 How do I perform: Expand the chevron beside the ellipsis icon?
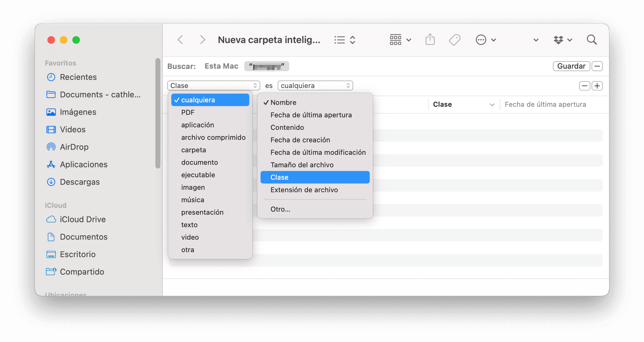[494, 40]
